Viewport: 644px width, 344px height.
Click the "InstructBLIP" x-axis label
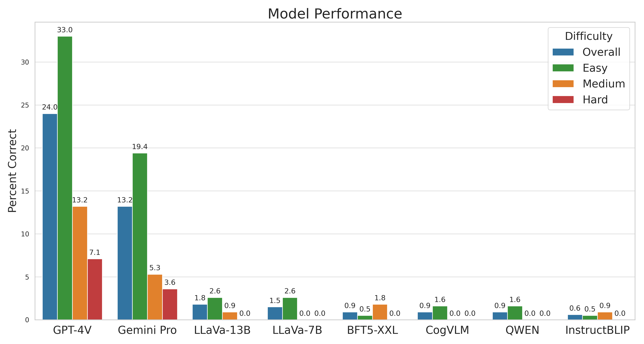tap(597, 330)
